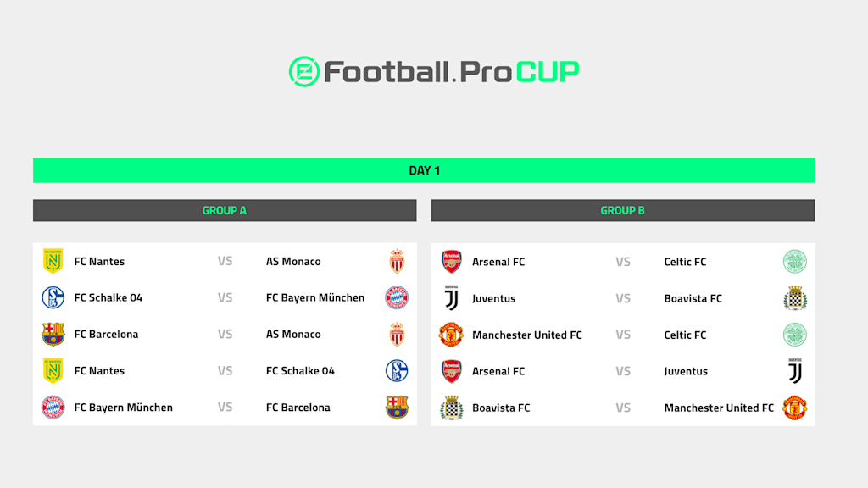This screenshot has width=868, height=488.
Task: Click the Schalke 04 crest opposing FC Nantes
Action: click(397, 371)
